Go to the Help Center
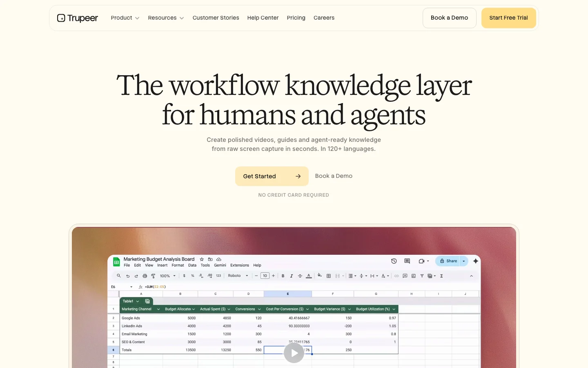 pos(263,18)
